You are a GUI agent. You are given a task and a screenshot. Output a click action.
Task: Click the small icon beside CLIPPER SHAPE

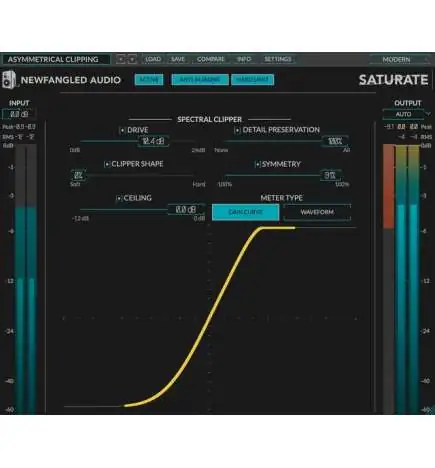pos(107,164)
